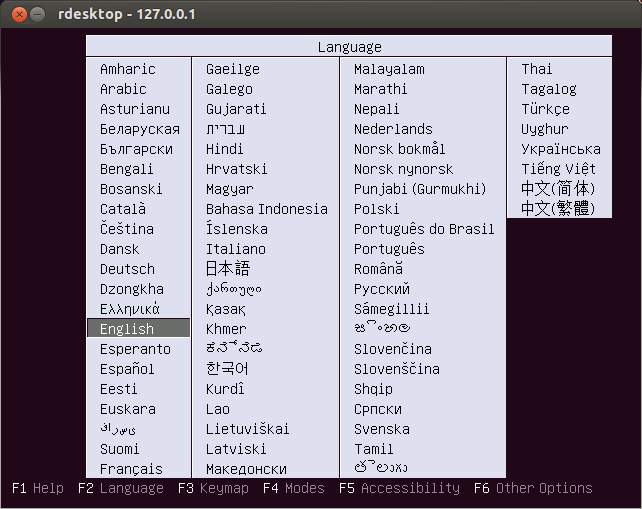Select Türkçe from the language list

pos(545,109)
